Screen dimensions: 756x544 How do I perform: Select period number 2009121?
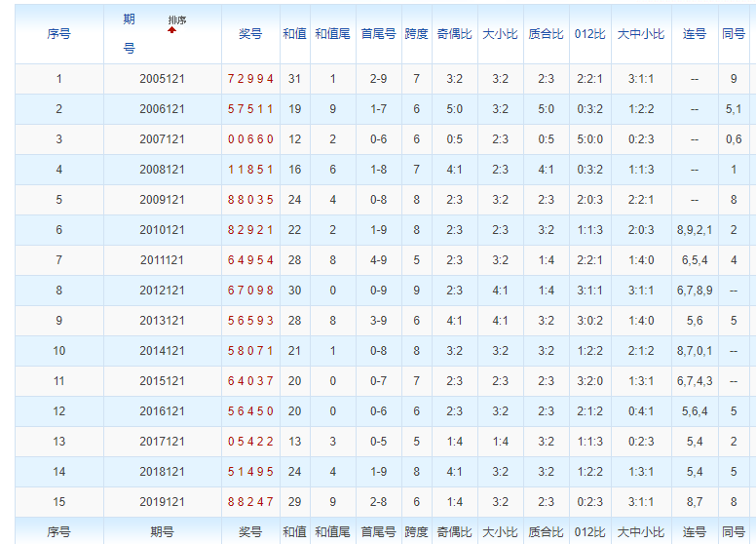click(x=162, y=200)
